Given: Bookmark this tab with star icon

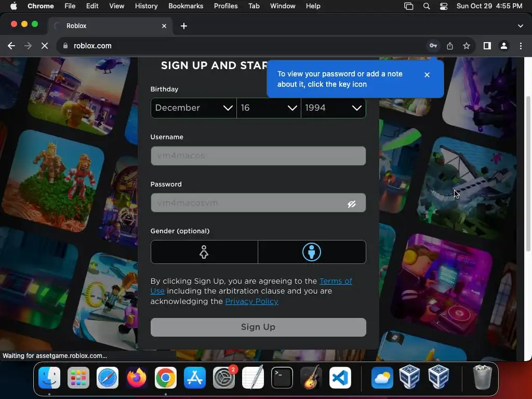Looking at the screenshot, I should (467, 46).
